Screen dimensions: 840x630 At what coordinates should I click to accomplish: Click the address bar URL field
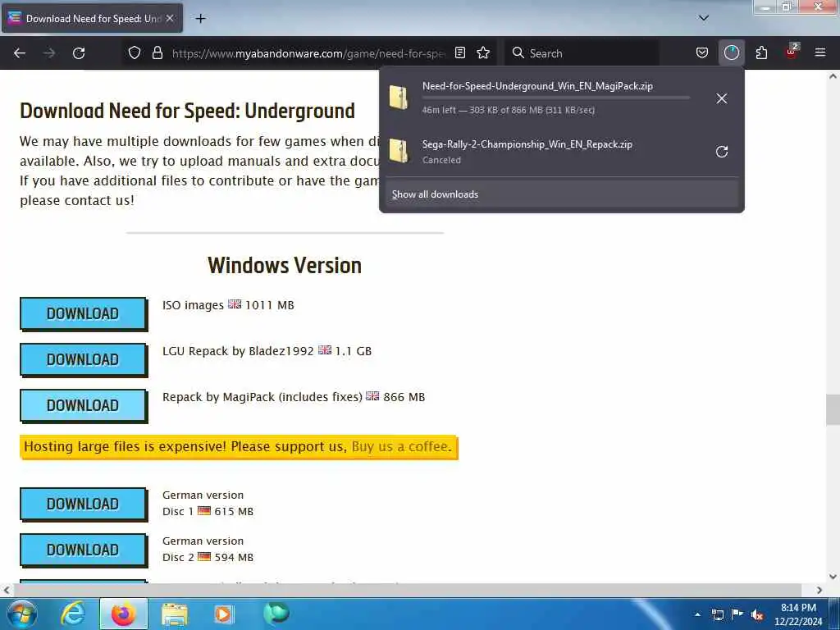point(308,53)
